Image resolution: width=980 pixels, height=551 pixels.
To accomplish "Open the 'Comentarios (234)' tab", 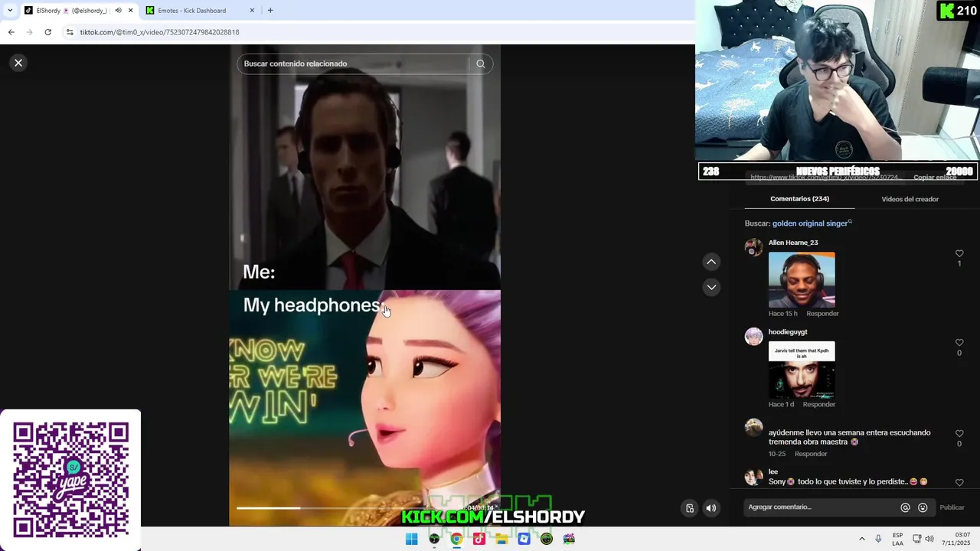I will click(x=799, y=199).
